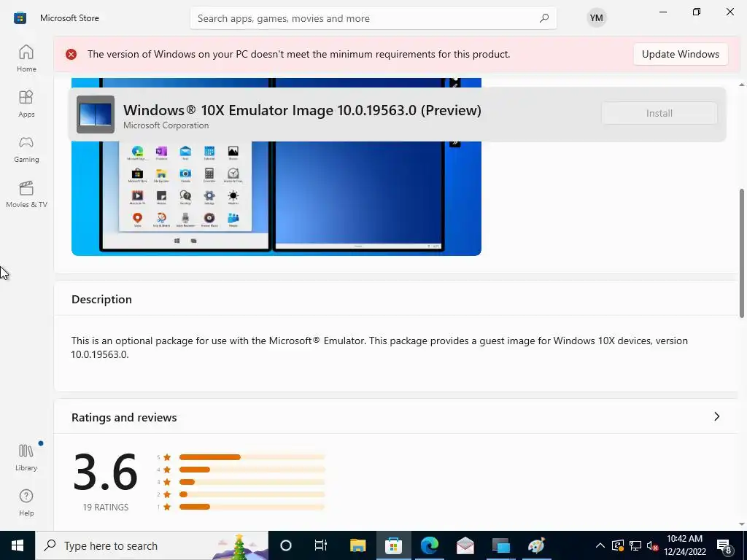Click the Ratings and reviews heading
Screen dimensions: 747x560
(x=124, y=418)
